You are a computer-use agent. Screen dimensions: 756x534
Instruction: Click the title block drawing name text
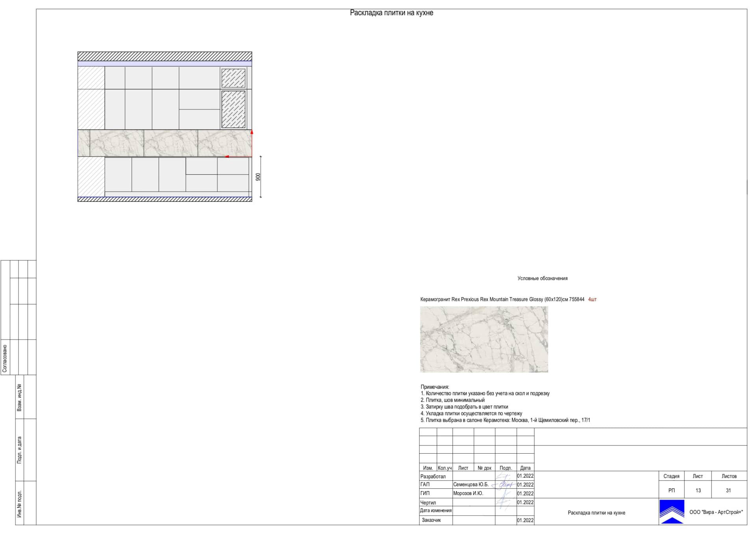point(596,513)
